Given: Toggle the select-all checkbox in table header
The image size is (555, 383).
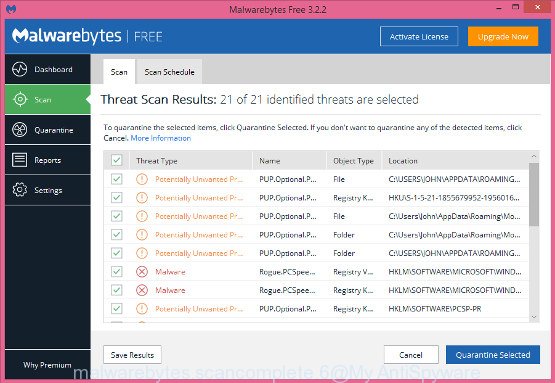Looking at the screenshot, I should [116, 160].
